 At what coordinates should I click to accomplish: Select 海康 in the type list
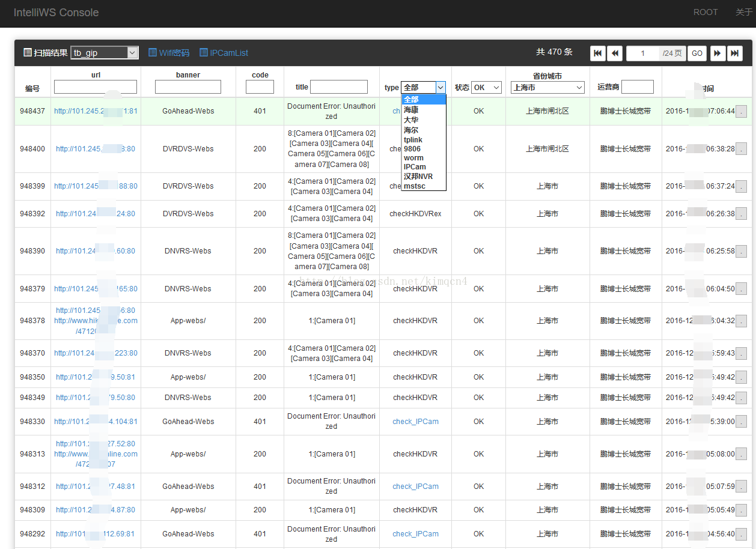[x=424, y=110]
